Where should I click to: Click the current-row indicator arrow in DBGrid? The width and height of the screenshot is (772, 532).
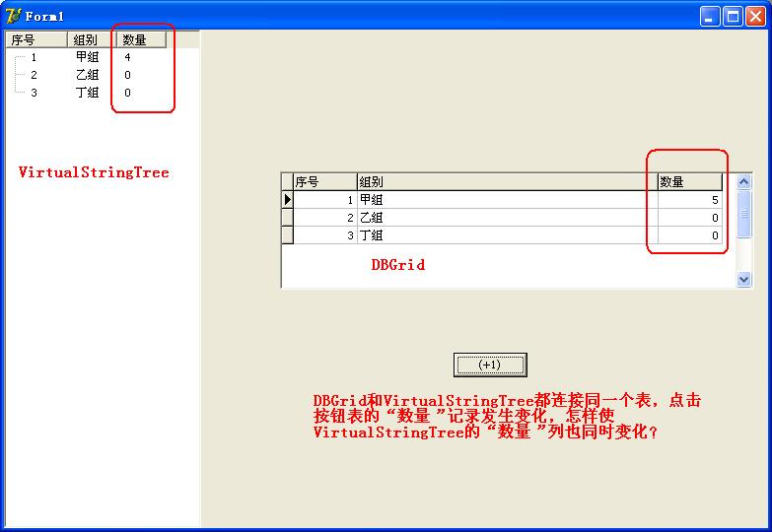pyautogui.click(x=288, y=200)
